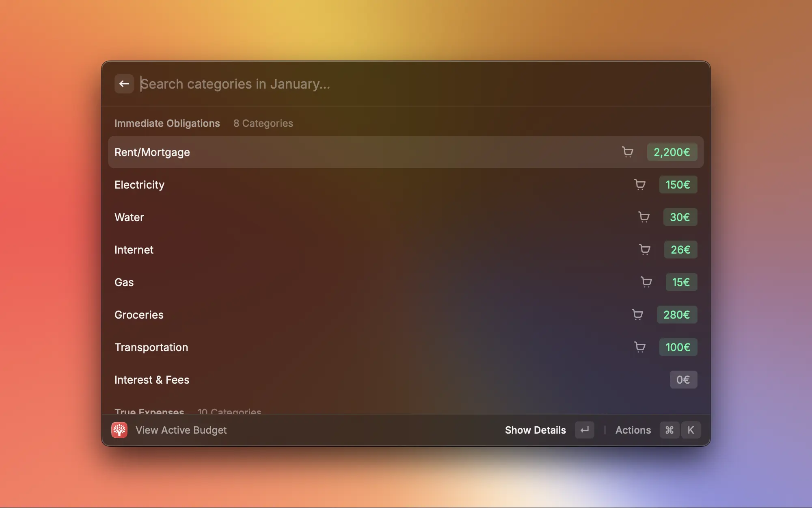The height and width of the screenshot is (508, 812).
Task: Click the cart icon next to Electricity
Action: 640,185
